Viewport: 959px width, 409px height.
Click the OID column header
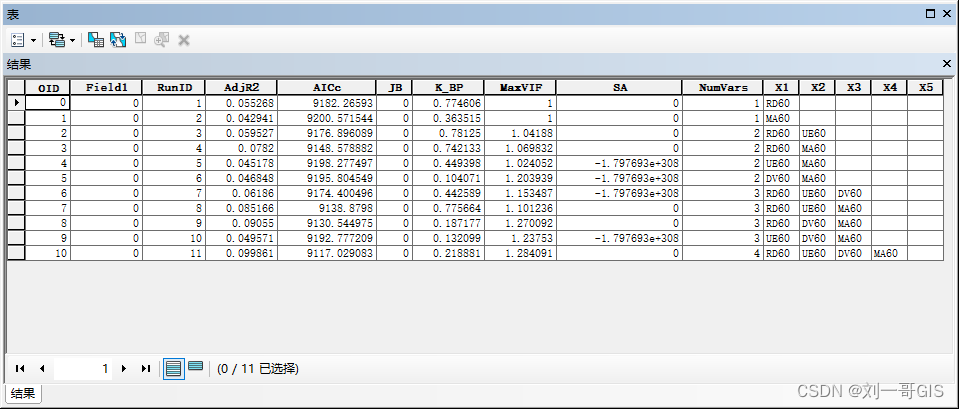tap(48, 87)
